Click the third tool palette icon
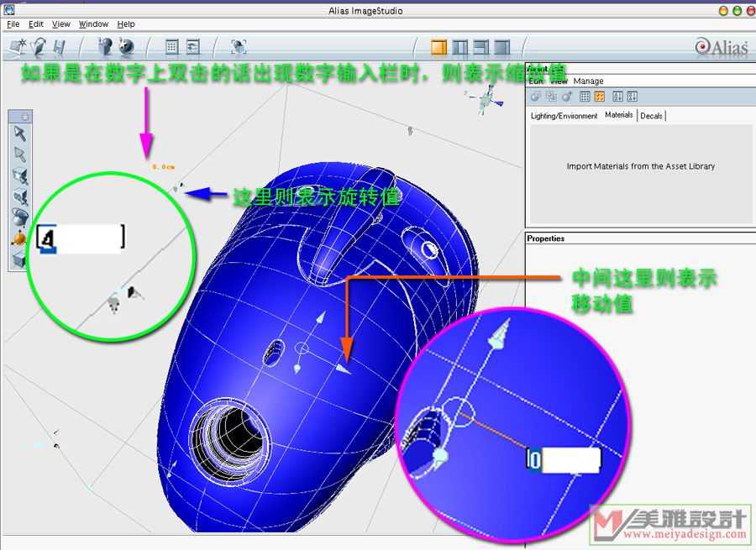The width and height of the screenshot is (756, 550). pyautogui.click(x=20, y=176)
